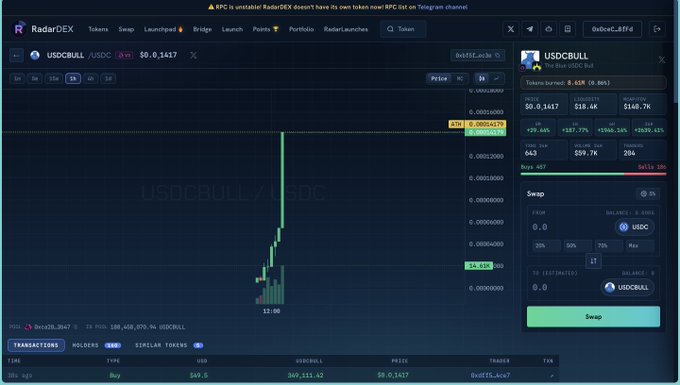
Task: Click the From amount input field
Action: (x=570, y=227)
